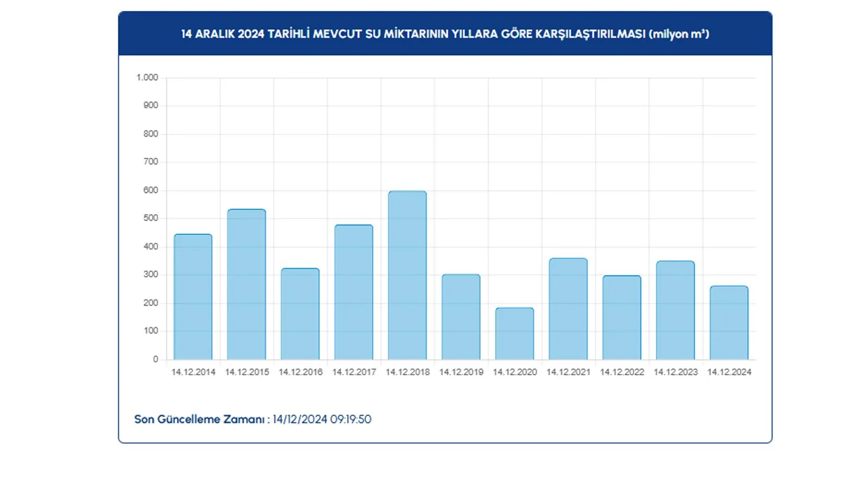Click the x-axis label 14.12.2015
868x488 pixels.
point(247,372)
